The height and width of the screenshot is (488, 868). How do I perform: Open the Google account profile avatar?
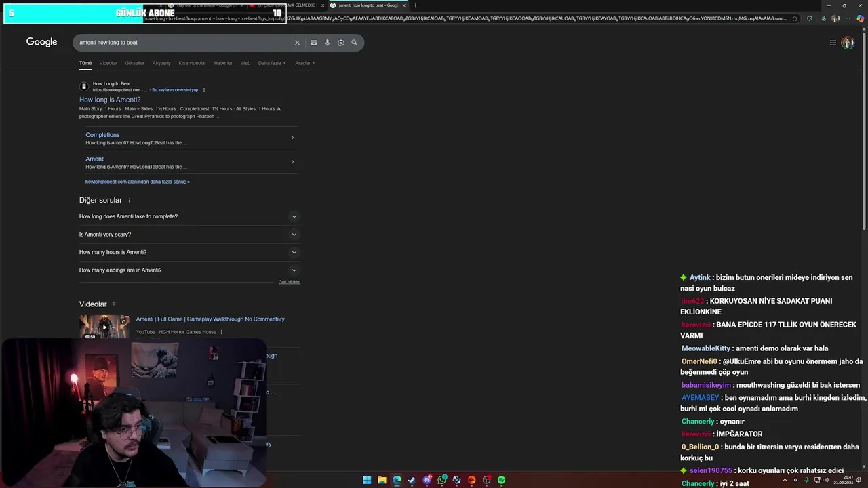[x=848, y=43]
